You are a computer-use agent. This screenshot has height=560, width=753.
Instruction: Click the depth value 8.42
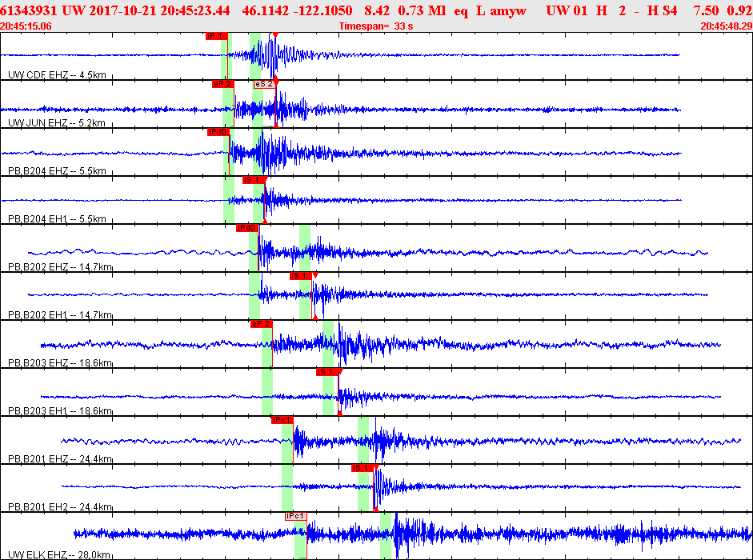[x=376, y=10]
